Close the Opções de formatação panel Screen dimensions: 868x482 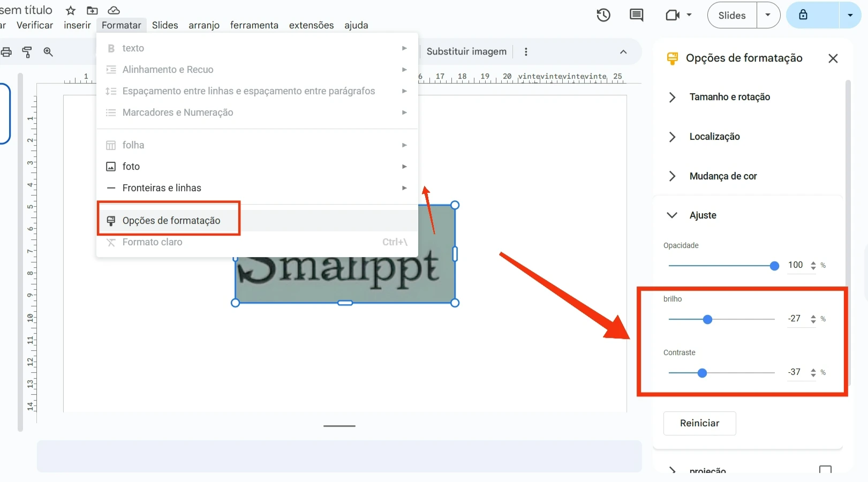click(x=833, y=58)
